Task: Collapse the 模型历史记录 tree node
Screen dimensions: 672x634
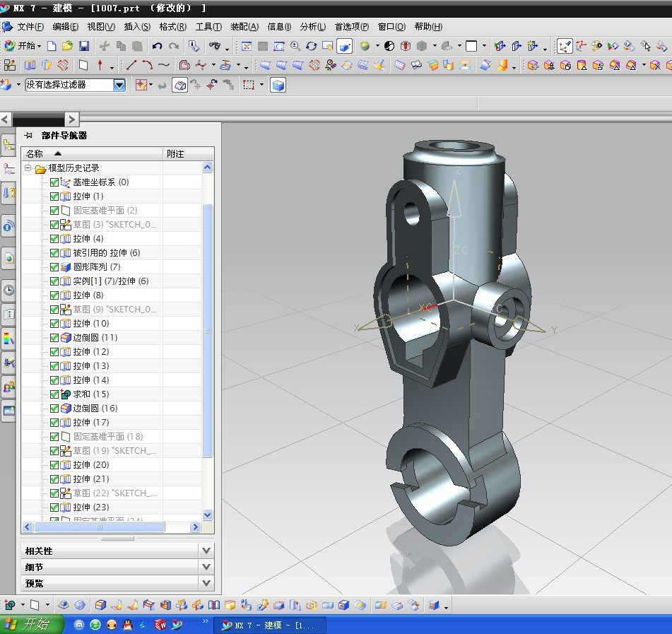Action: (x=28, y=168)
